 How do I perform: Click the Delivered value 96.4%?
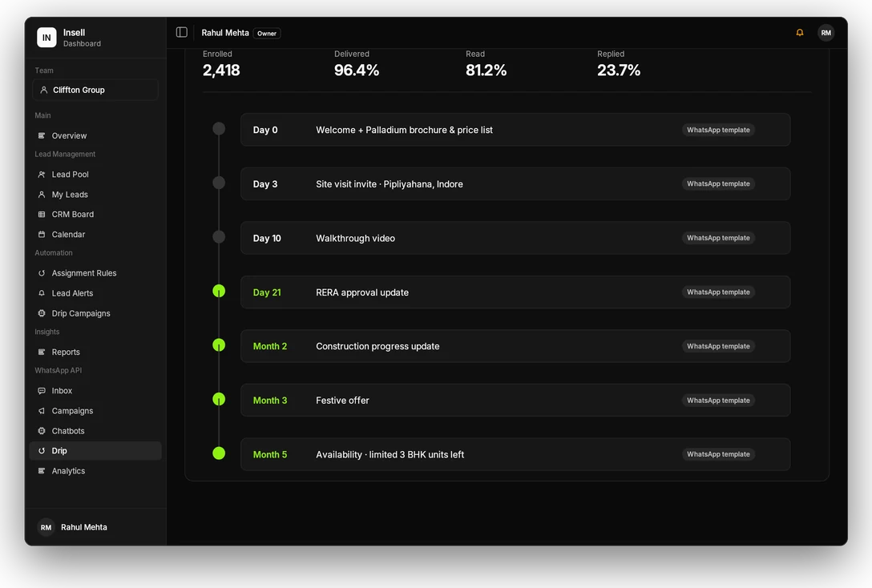coord(357,70)
